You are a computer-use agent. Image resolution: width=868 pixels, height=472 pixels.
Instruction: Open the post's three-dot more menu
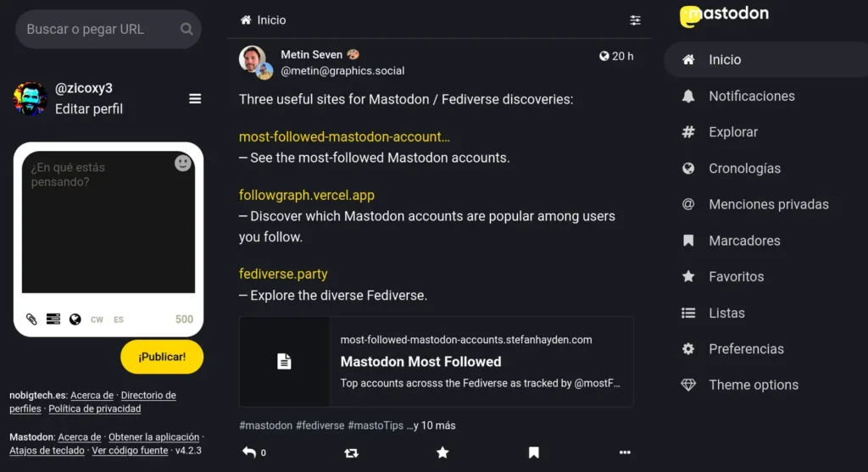click(x=625, y=453)
